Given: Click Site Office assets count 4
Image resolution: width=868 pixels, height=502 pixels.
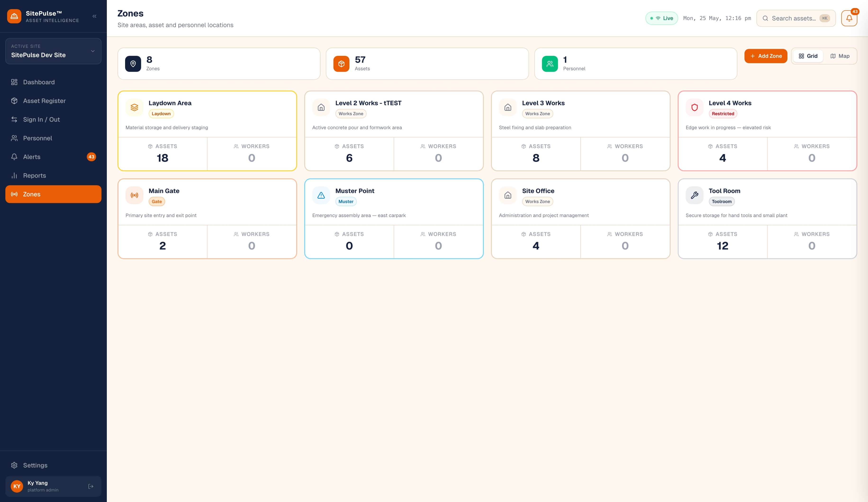Looking at the screenshot, I should point(536,246).
